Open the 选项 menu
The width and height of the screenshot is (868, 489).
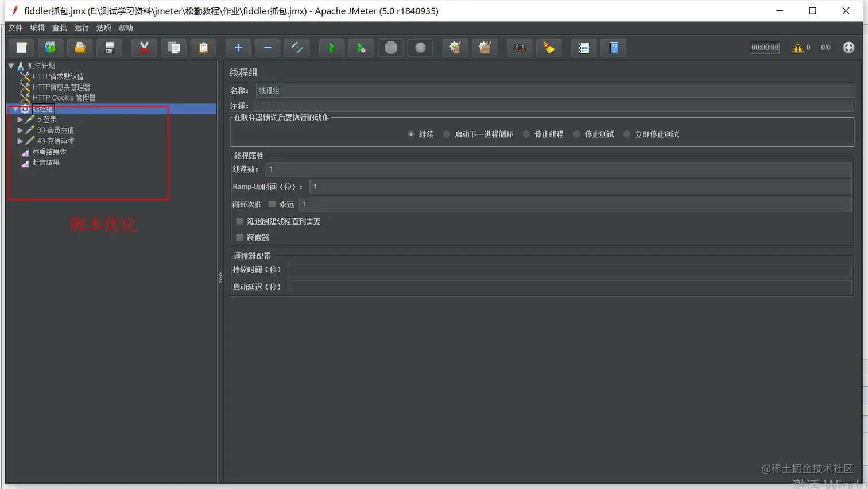(103, 28)
